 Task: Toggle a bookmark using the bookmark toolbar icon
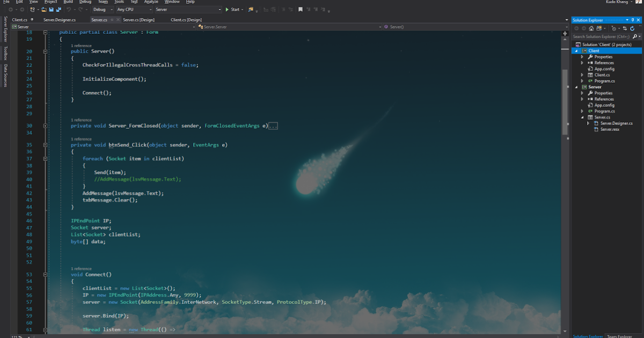tap(301, 9)
